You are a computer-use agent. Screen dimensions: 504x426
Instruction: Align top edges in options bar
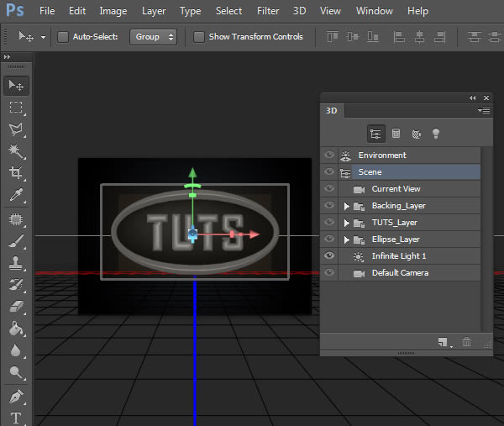point(333,37)
